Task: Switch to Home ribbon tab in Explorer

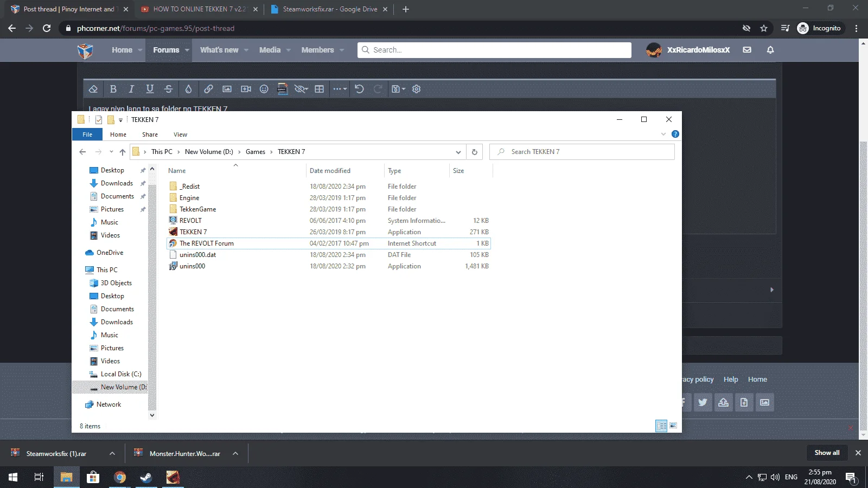Action: (118, 134)
